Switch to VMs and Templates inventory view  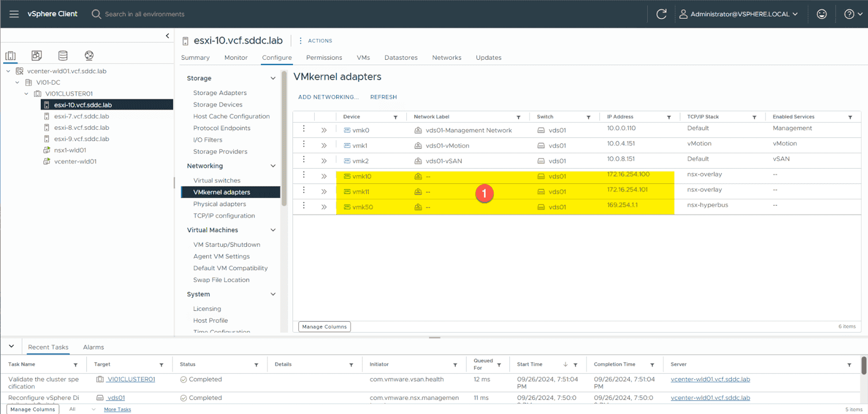pyautogui.click(x=36, y=55)
